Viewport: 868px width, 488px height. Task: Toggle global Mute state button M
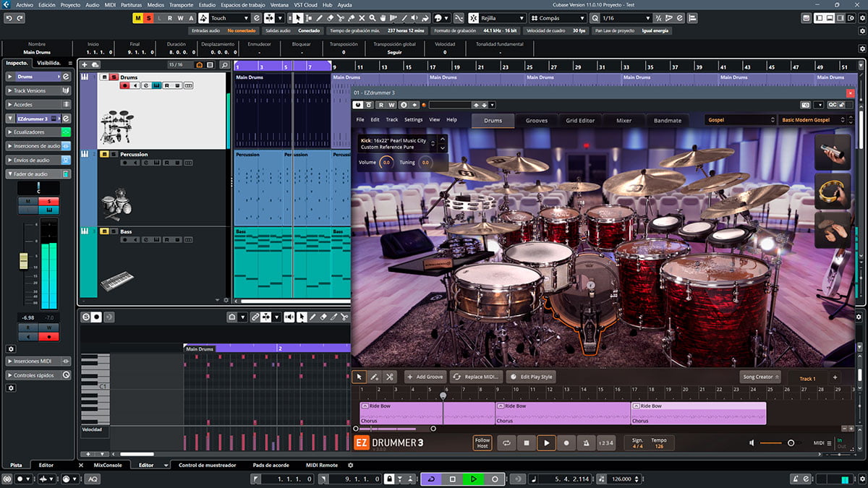point(139,18)
